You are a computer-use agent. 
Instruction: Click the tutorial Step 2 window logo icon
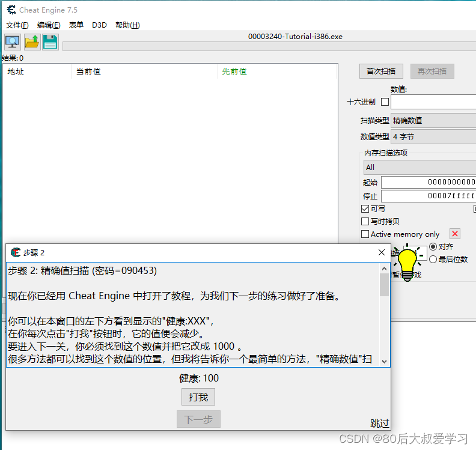point(16,252)
